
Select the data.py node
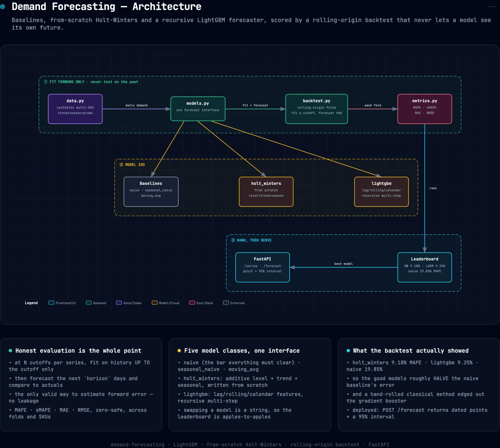point(75,109)
